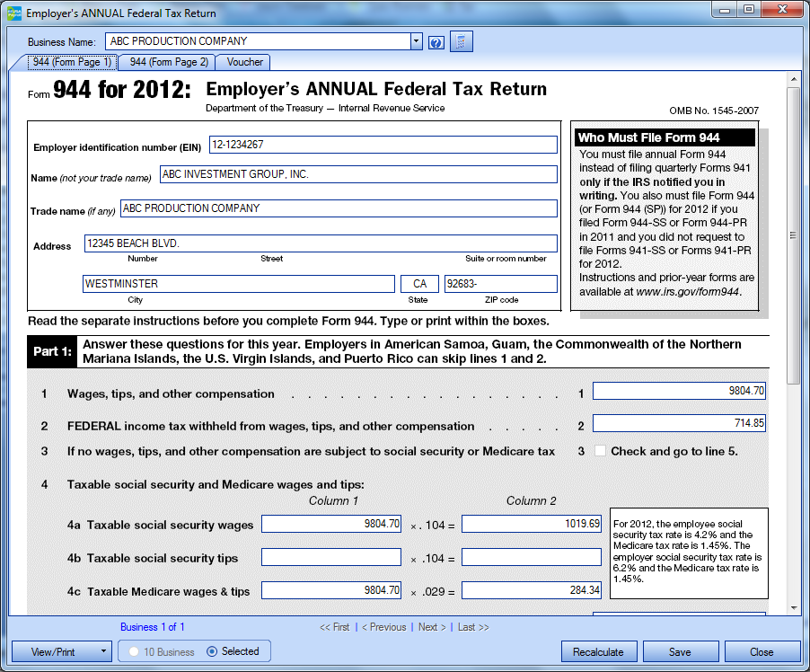Select the 944 (Form Page 1) tab
810x672 pixels.
point(72,62)
